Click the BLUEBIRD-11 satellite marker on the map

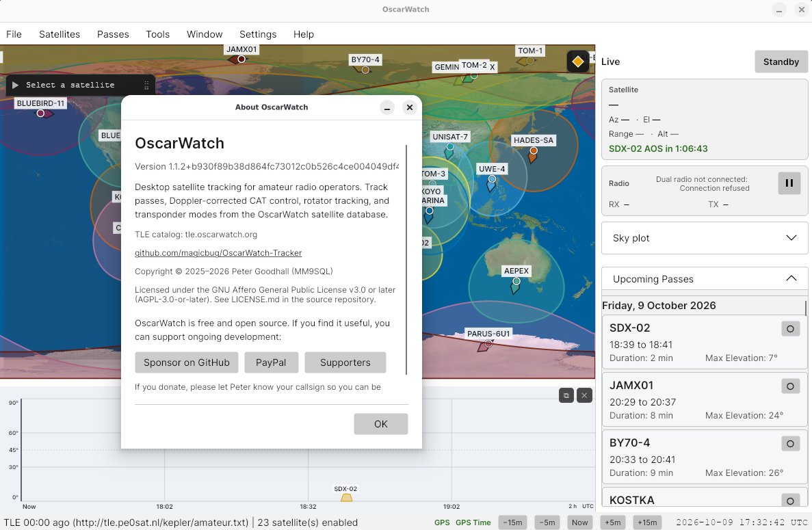pyautogui.click(x=40, y=113)
